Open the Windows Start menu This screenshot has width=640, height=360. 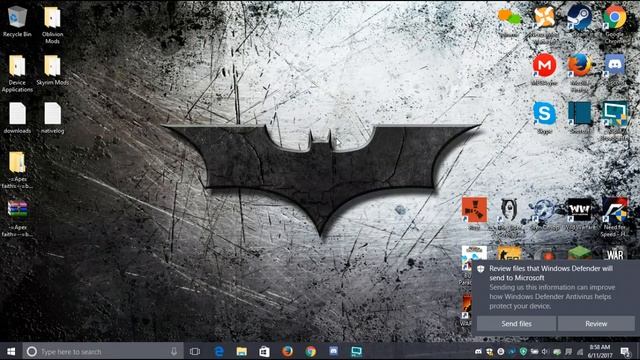coord(11,351)
